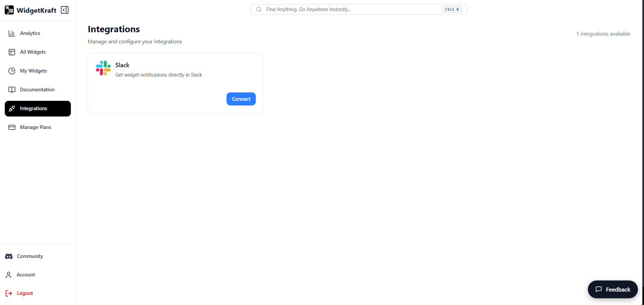Open the Feedback dialog
The width and height of the screenshot is (644, 305).
(x=612, y=289)
